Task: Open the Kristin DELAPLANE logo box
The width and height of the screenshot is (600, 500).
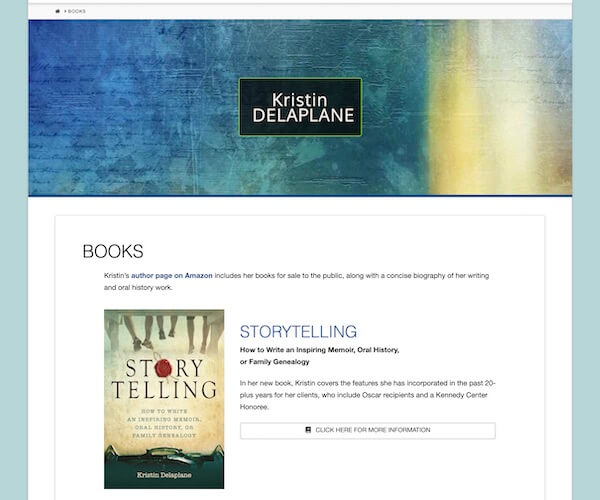Action: coord(300,107)
